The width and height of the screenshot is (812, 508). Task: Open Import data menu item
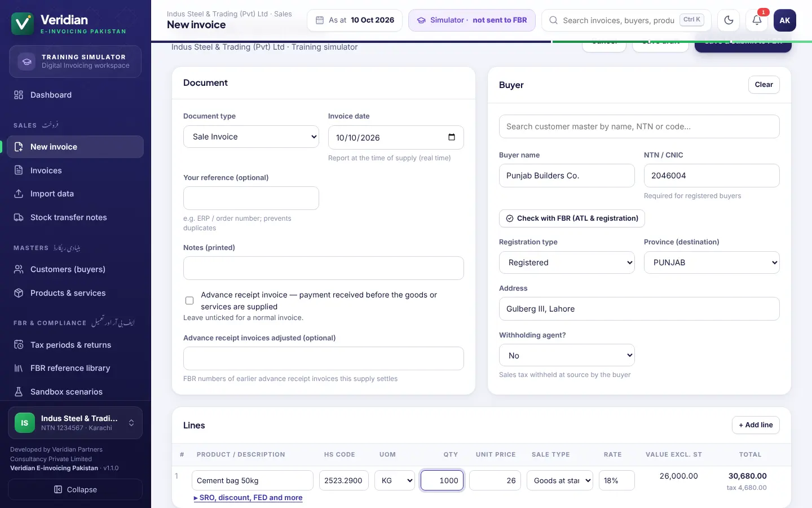pos(76,194)
